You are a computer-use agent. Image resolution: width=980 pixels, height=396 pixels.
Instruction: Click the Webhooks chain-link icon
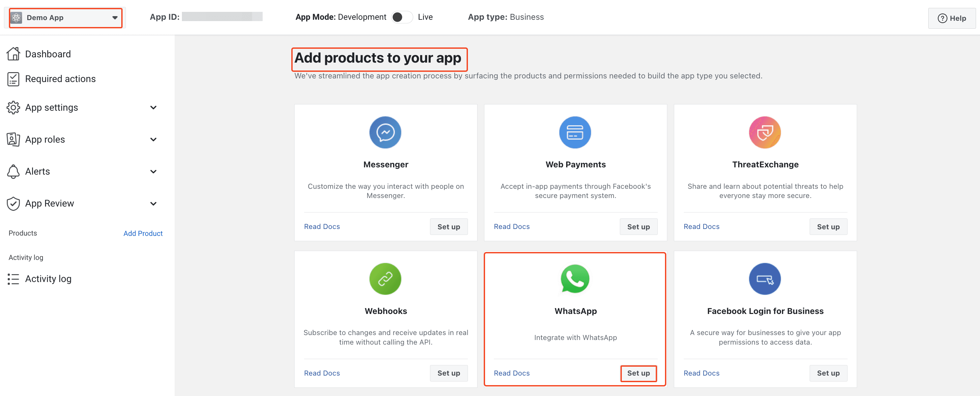click(385, 279)
